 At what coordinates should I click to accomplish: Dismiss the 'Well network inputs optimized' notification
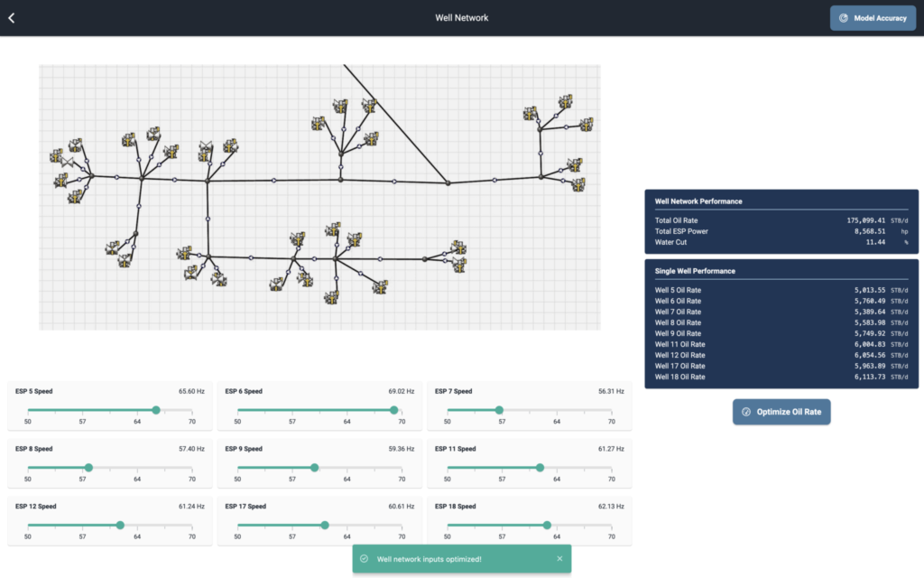click(559, 559)
